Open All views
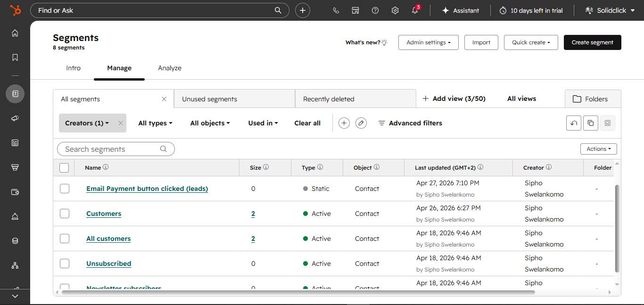 [x=521, y=99]
